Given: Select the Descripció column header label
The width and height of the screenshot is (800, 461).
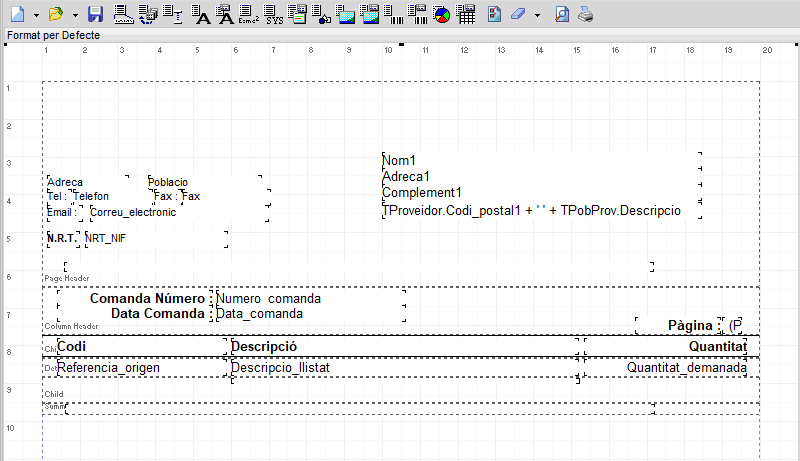Looking at the screenshot, I should (x=405, y=346).
